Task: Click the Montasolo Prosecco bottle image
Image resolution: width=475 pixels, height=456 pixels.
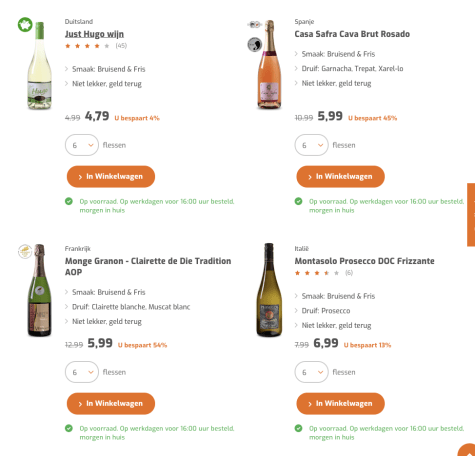Action: coord(269,290)
